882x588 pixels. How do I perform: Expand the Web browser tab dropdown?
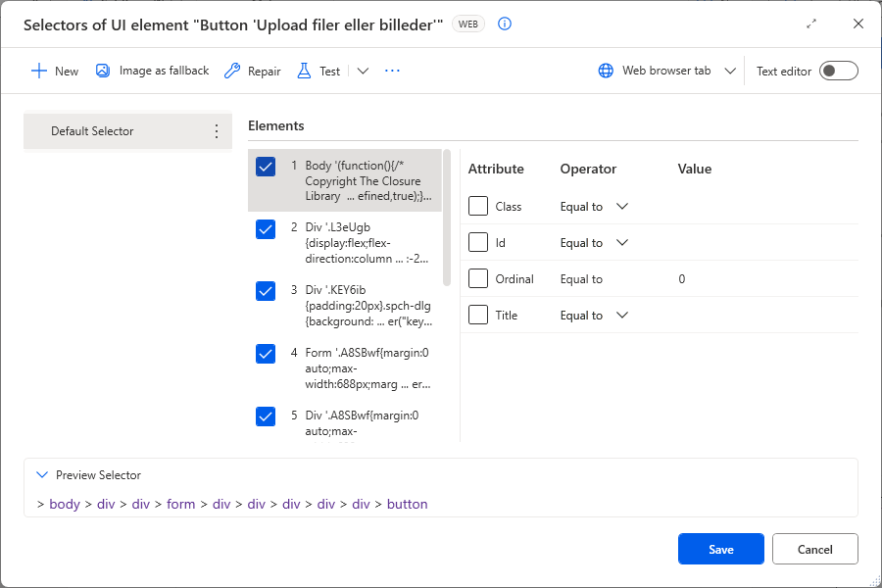tap(730, 71)
